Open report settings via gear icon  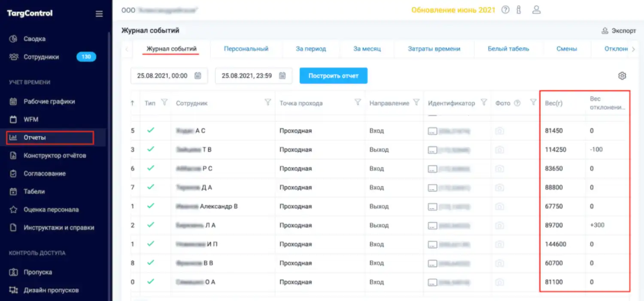[622, 75]
